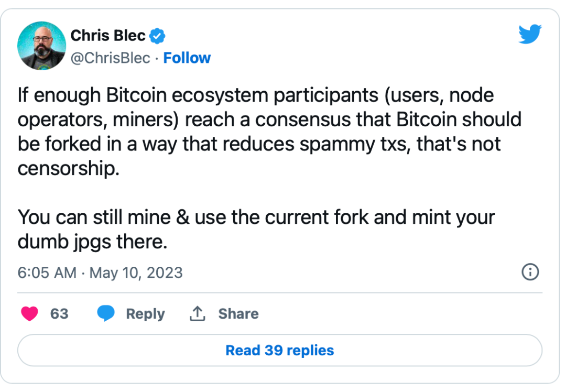Open the 6:05 AM timestamp
Viewport: 566px width, 392px height.
[47, 273]
